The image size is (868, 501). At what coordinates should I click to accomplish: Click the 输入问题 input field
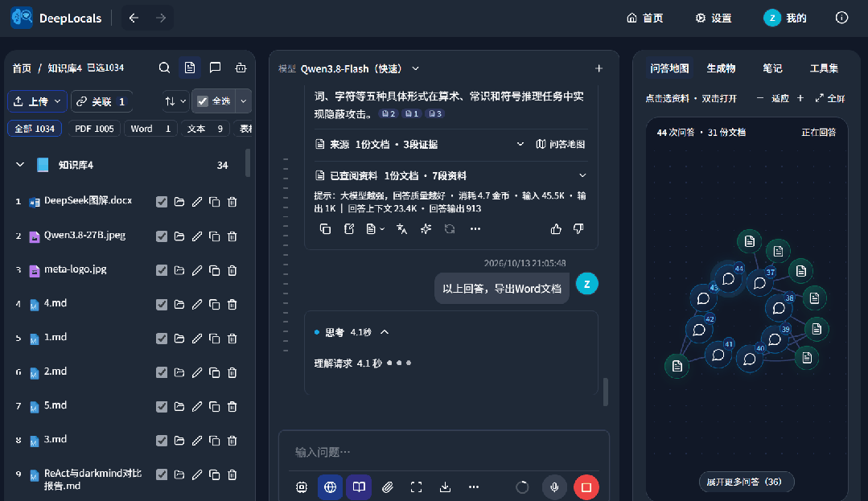[443, 452]
